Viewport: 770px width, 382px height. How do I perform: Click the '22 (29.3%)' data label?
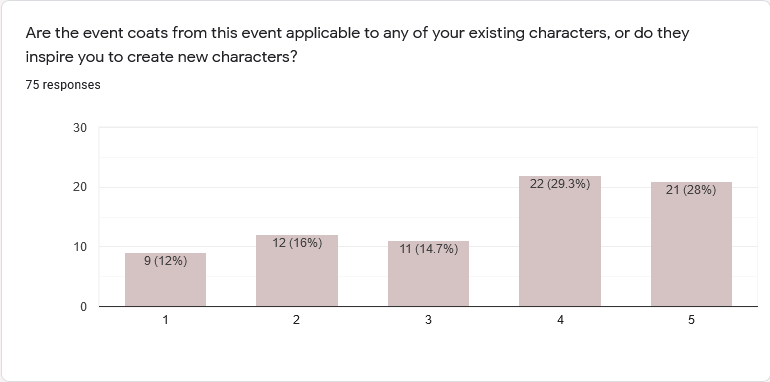coord(560,184)
